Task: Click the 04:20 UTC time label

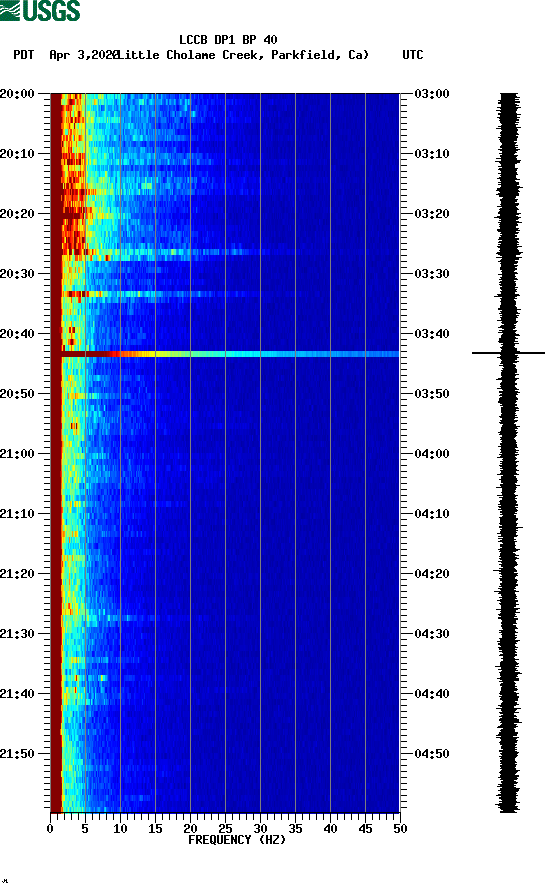Action: coord(432,574)
